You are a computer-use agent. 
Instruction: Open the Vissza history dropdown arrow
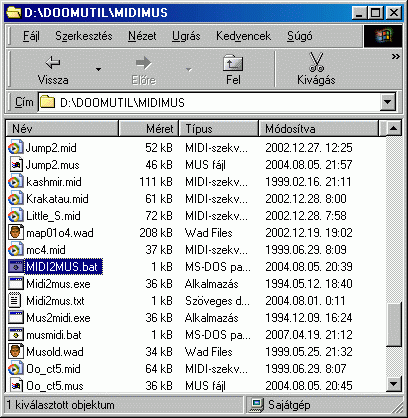[98, 69]
